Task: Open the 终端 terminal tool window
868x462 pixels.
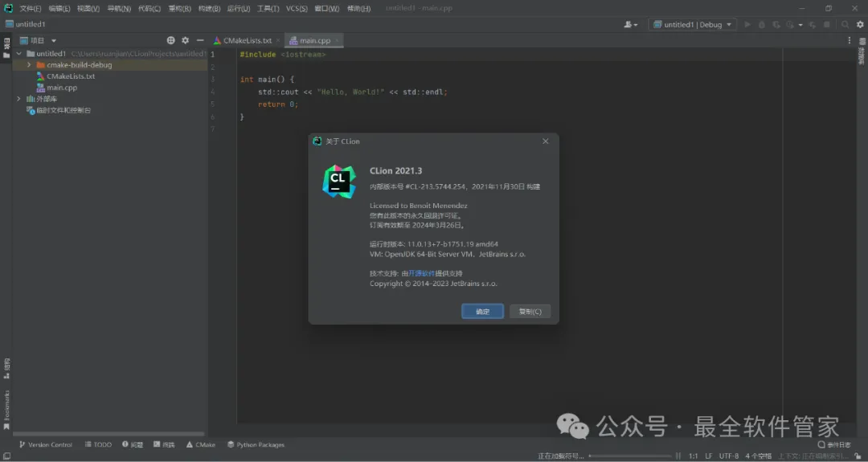Action: [164, 444]
